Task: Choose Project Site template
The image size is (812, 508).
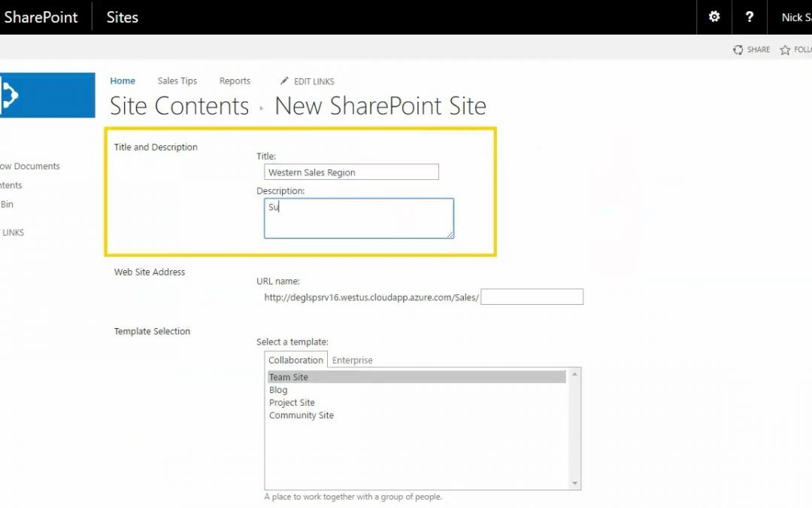Action: pyautogui.click(x=292, y=403)
